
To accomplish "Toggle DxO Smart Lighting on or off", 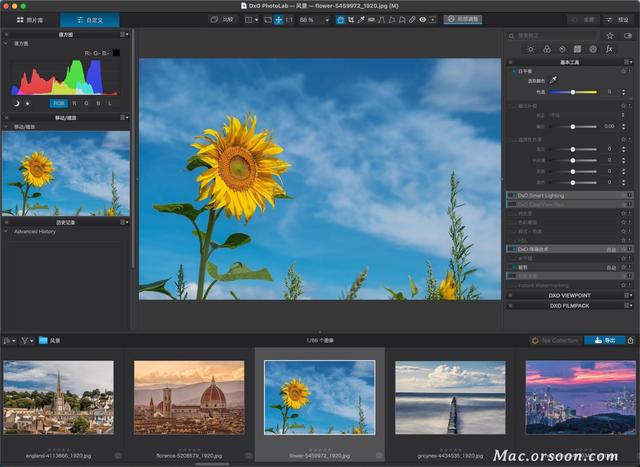I will point(512,196).
